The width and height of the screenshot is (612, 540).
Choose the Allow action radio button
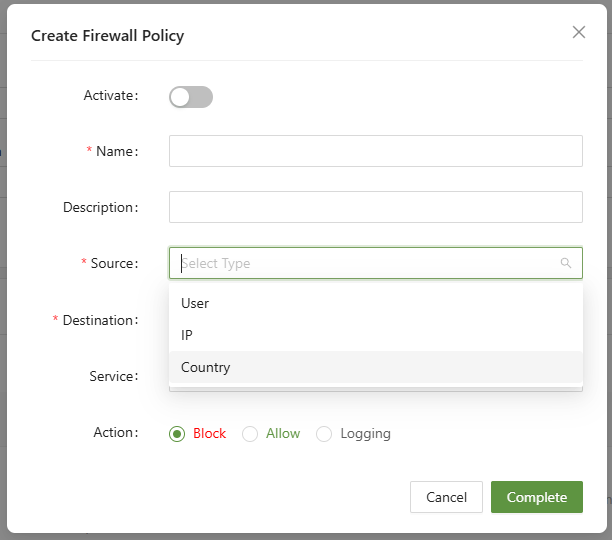tap(250, 434)
